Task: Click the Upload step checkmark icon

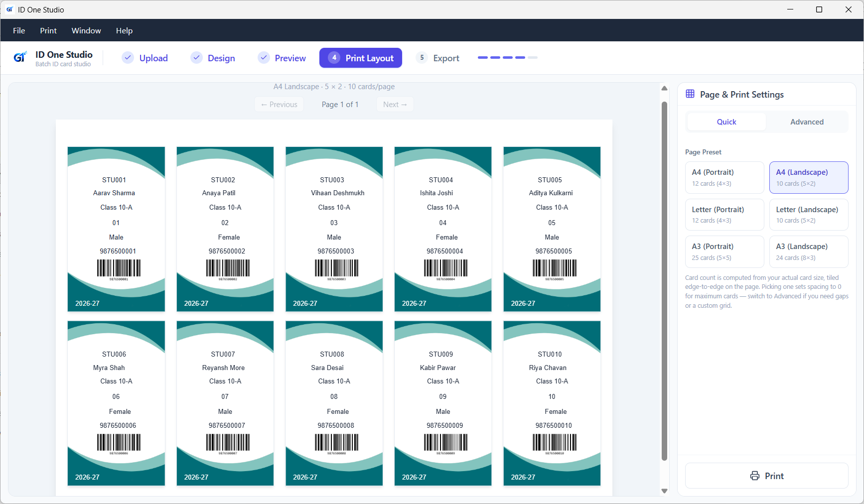Action: tap(128, 58)
